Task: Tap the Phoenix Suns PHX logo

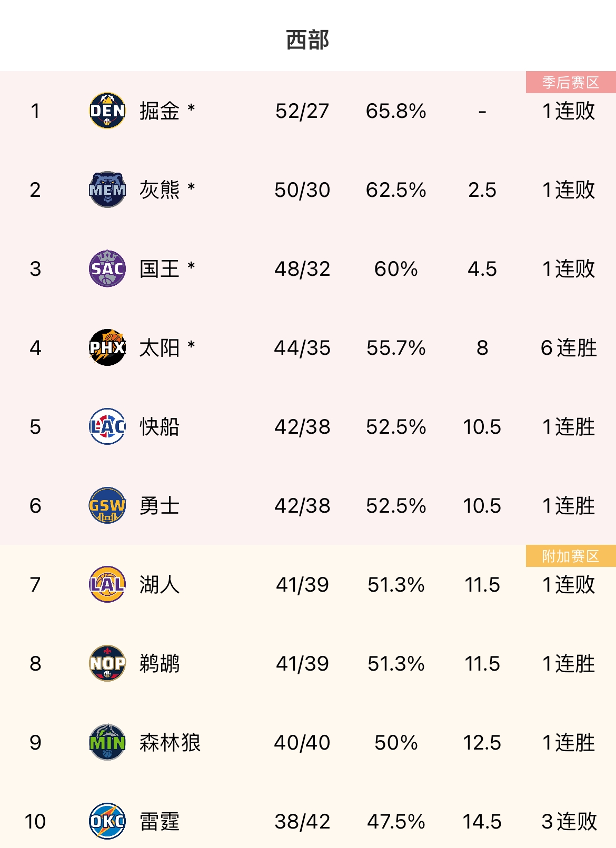Action: coord(107,347)
